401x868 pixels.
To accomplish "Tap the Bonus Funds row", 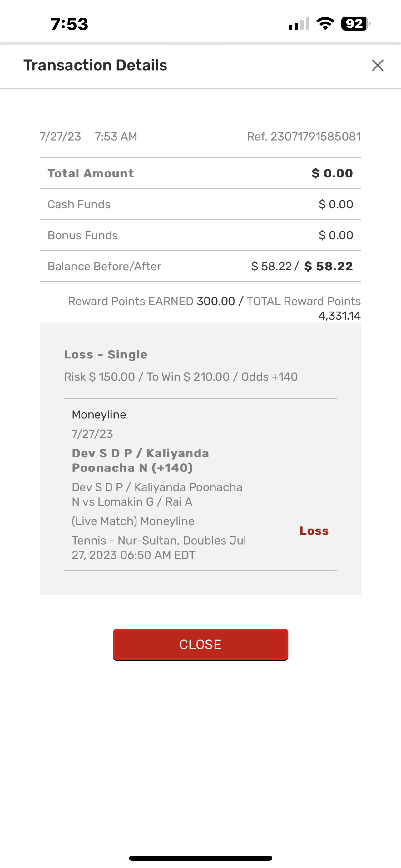I will [200, 235].
